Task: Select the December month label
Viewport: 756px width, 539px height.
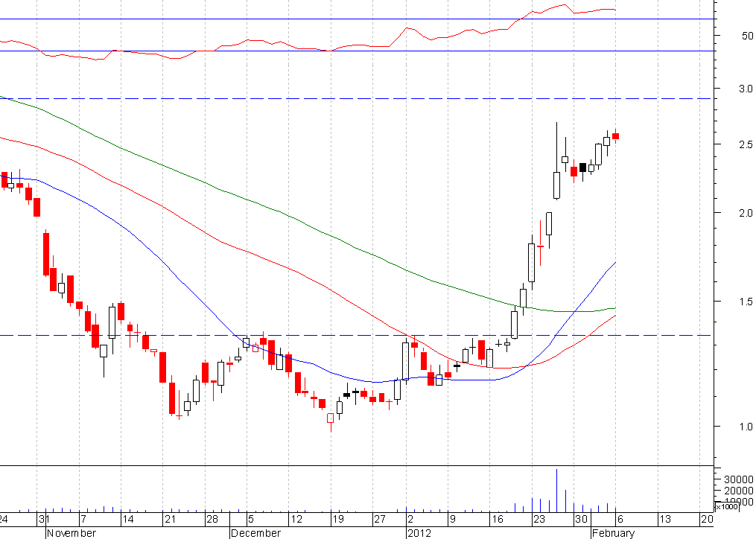Action: 255,533
